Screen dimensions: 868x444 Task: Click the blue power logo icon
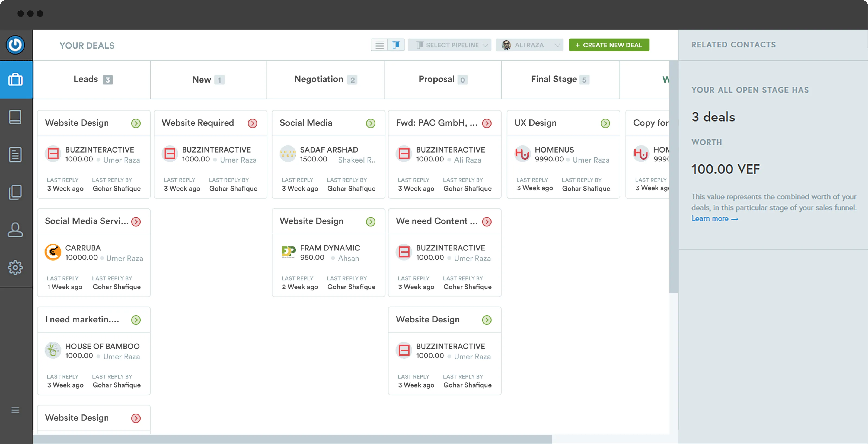pyautogui.click(x=15, y=45)
